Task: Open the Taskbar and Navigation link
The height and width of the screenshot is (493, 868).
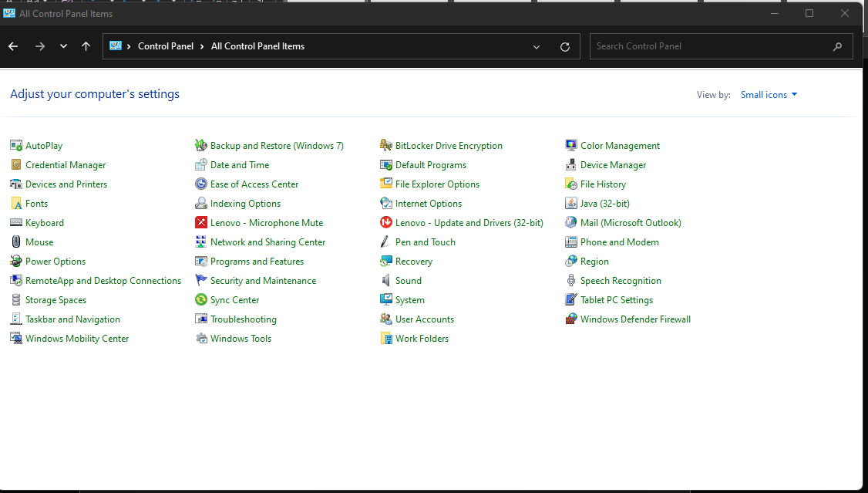Action: click(72, 319)
